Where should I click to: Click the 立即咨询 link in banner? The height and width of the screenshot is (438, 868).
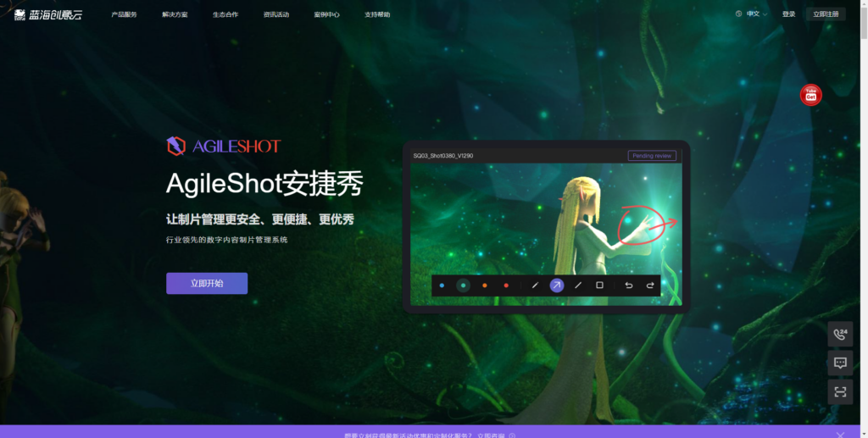click(x=491, y=435)
